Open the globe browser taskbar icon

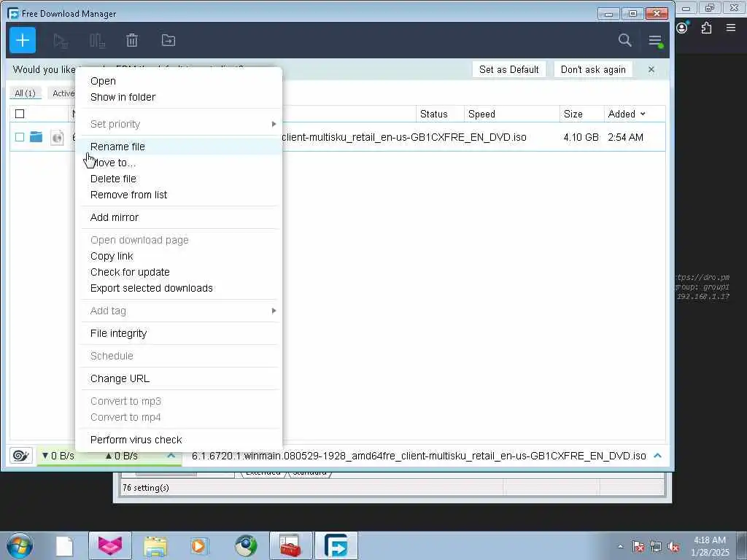point(246,545)
